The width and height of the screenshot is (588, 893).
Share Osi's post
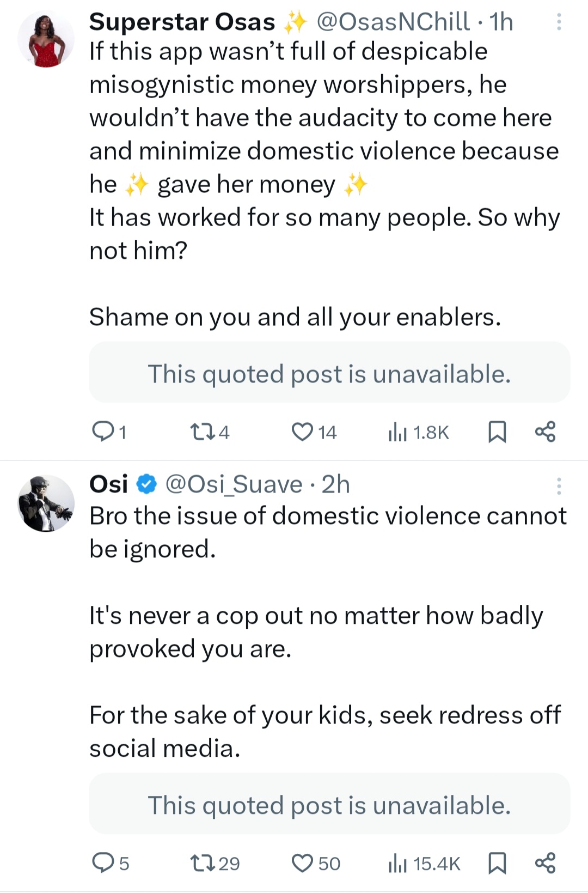click(545, 862)
